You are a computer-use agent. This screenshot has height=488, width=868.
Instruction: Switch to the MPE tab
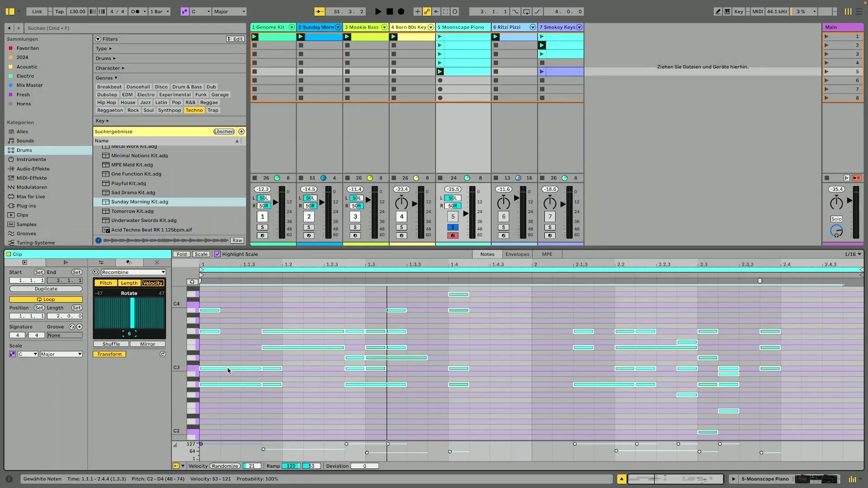click(x=547, y=254)
